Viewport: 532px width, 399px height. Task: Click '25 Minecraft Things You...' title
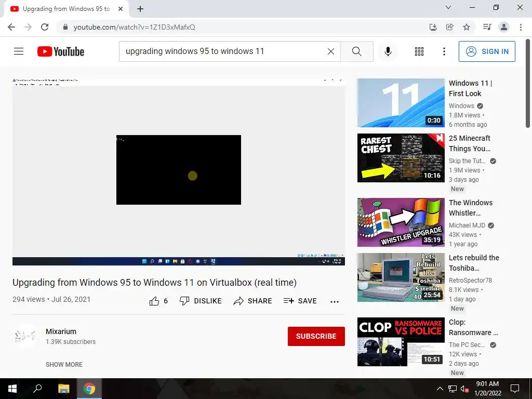470,143
